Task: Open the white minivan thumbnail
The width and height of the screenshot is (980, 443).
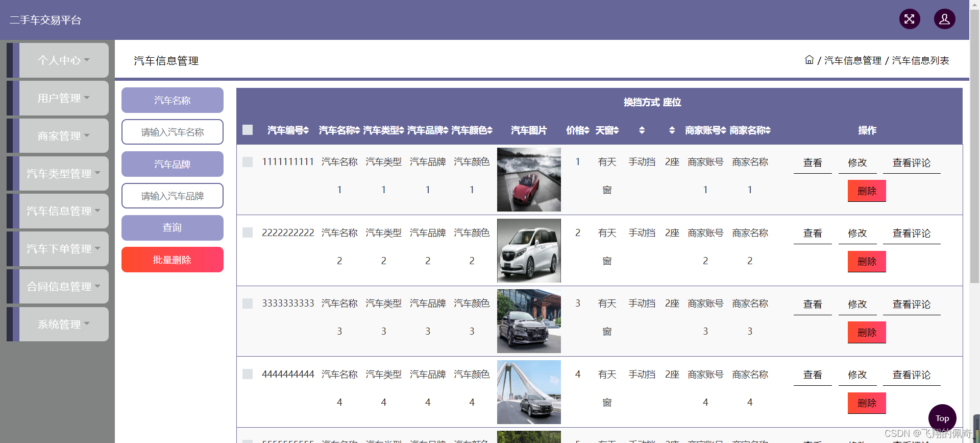Action: (x=529, y=250)
